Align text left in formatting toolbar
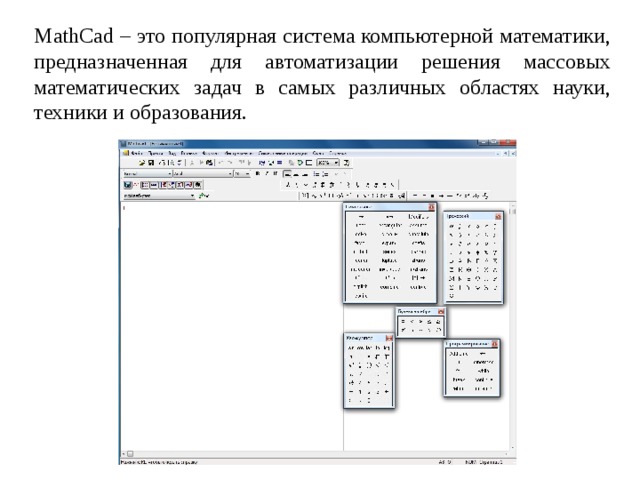Viewport: 640px width, 480px height. pos(287,173)
